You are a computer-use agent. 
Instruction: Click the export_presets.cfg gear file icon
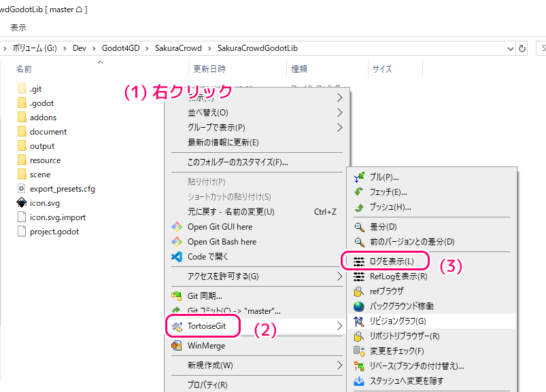tap(22, 188)
